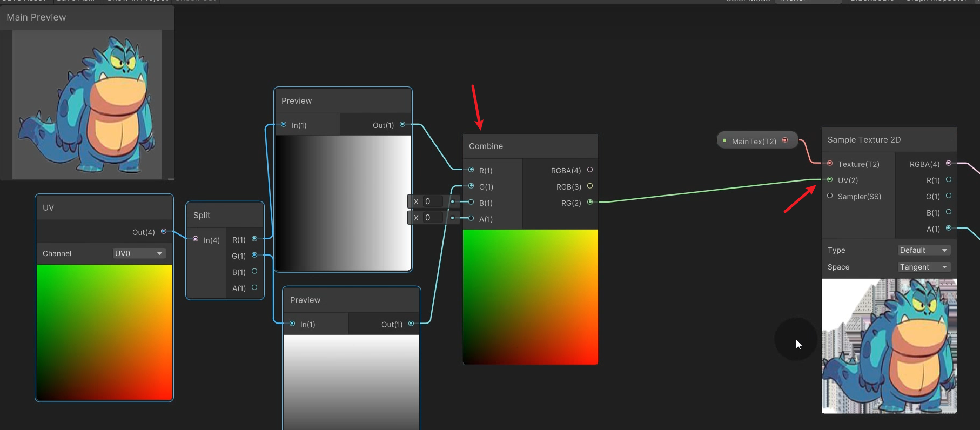Image resolution: width=980 pixels, height=430 pixels.
Task: Click Sampler(SS) input port on Sample Texture 2D
Action: click(830, 196)
